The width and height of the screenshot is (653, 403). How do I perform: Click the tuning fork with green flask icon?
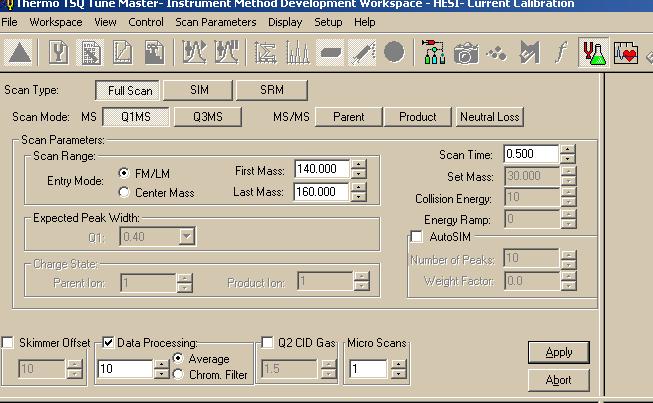coord(593,53)
